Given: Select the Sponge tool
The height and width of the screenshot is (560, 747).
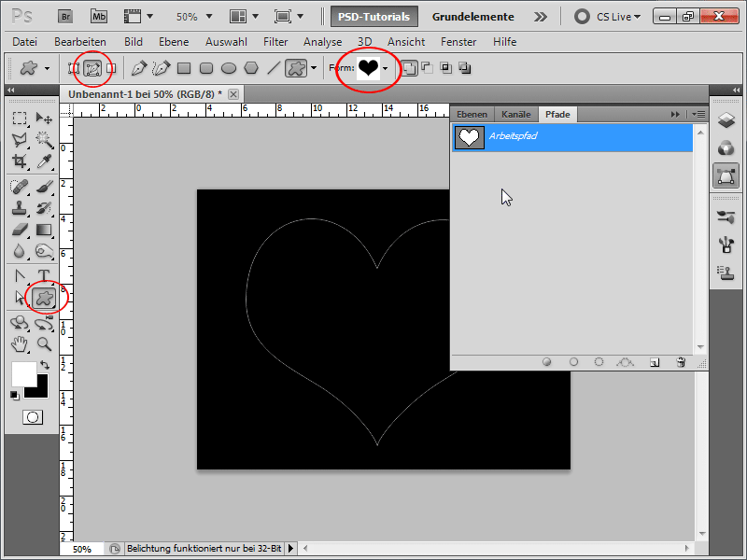Looking at the screenshot, I should (x=44, y=251).
